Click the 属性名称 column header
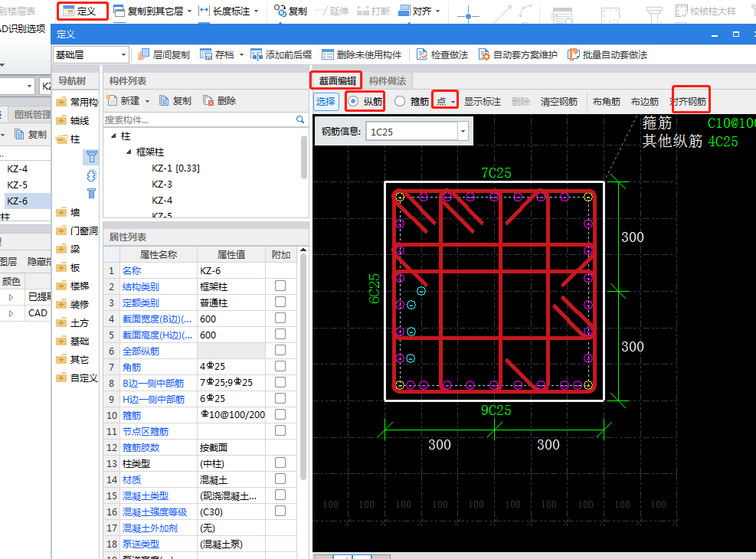The width and height of the screenshot is (756, 559). tap(159, 254)
